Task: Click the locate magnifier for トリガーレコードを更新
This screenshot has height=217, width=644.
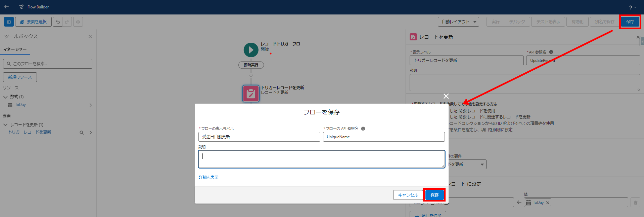Action: pos(82,133)
